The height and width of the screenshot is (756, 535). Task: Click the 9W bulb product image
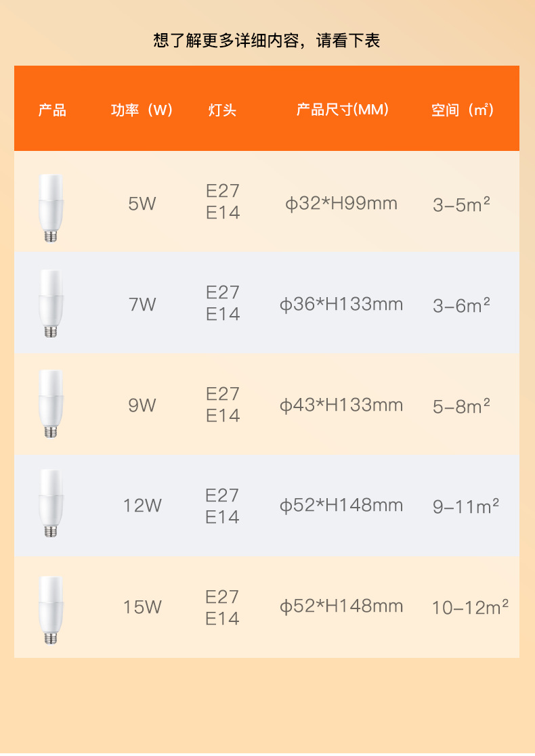tap(51, 404)
